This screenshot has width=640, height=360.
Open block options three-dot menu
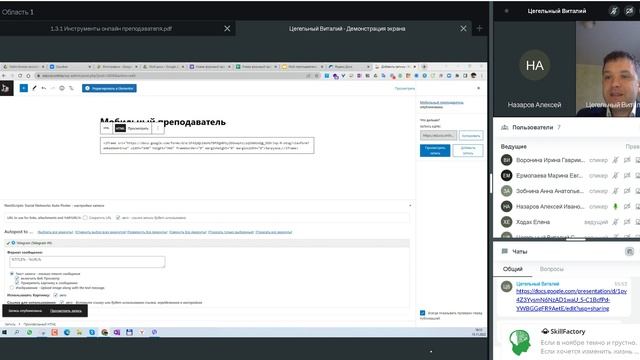click(158, 128)
